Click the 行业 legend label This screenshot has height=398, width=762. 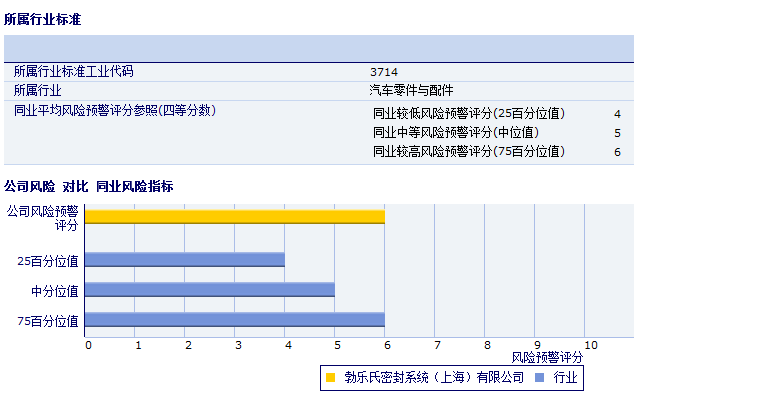565,378
